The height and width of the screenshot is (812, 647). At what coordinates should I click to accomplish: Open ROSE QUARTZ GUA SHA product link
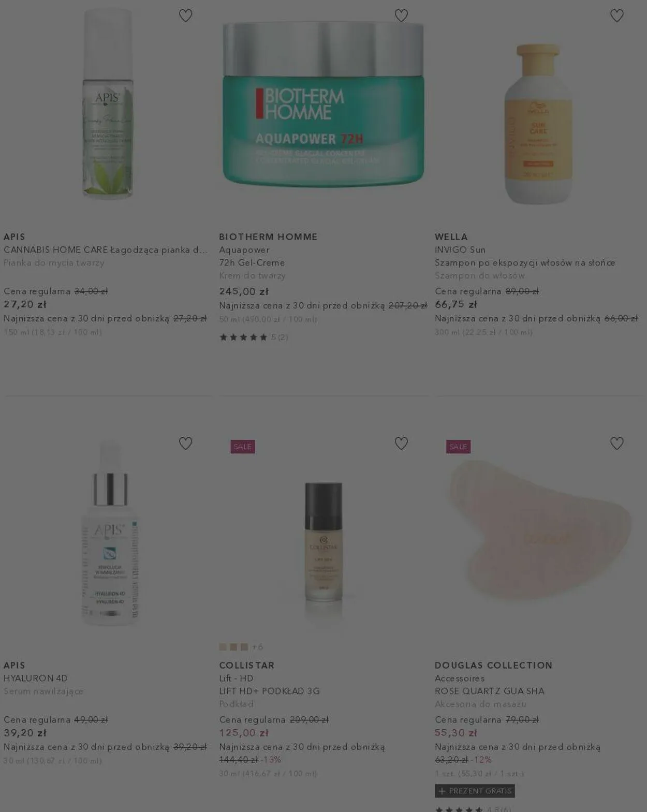[490, 691]
